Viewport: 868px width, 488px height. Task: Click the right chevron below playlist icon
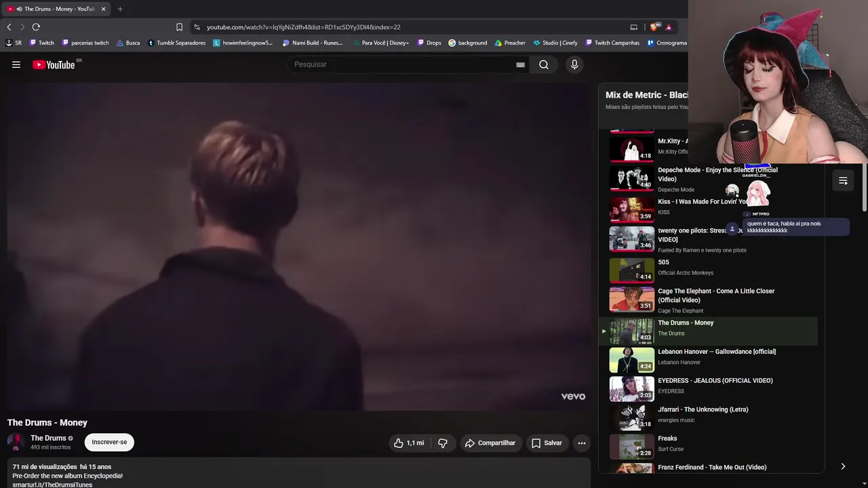point(843,466)
